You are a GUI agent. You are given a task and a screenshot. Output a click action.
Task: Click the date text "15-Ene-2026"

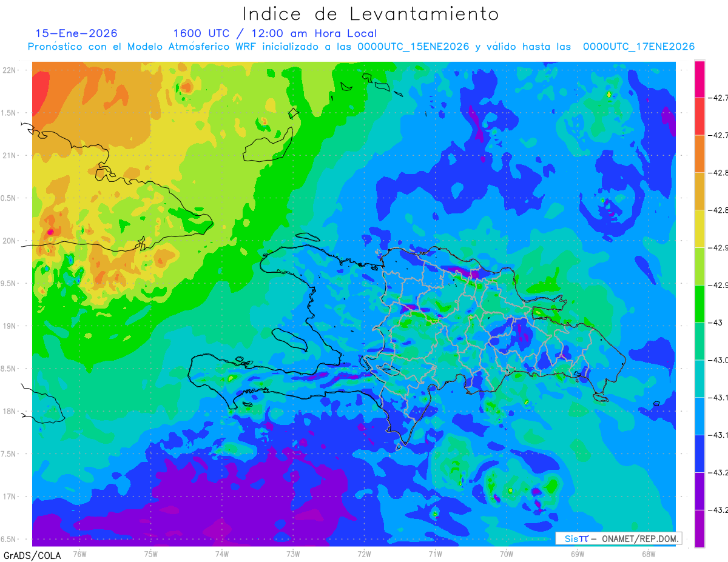76,33
